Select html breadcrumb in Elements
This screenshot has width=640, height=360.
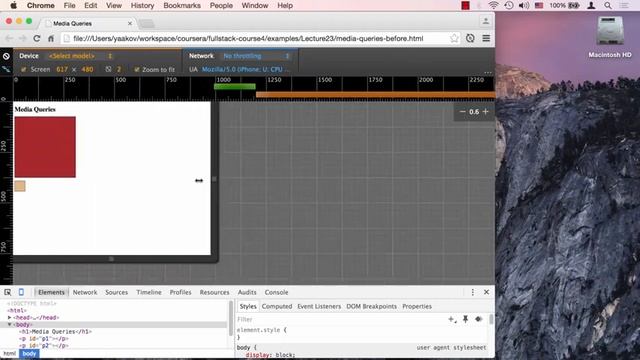(9, 354)
